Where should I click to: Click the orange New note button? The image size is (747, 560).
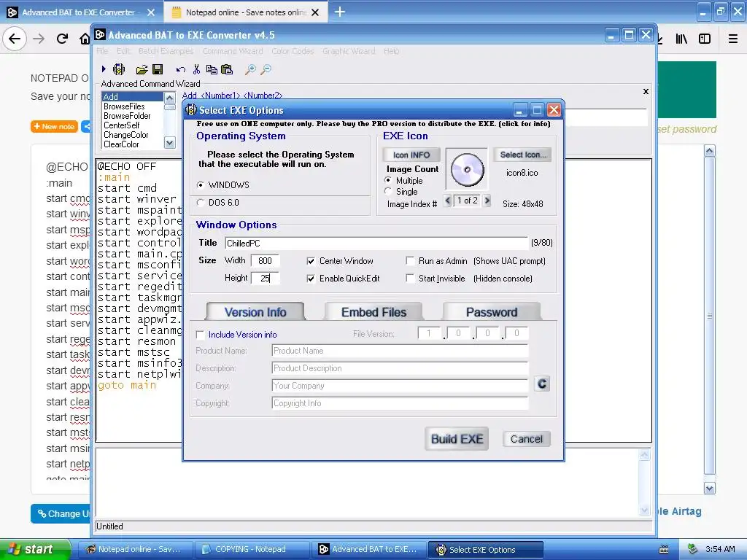[54, 127]
